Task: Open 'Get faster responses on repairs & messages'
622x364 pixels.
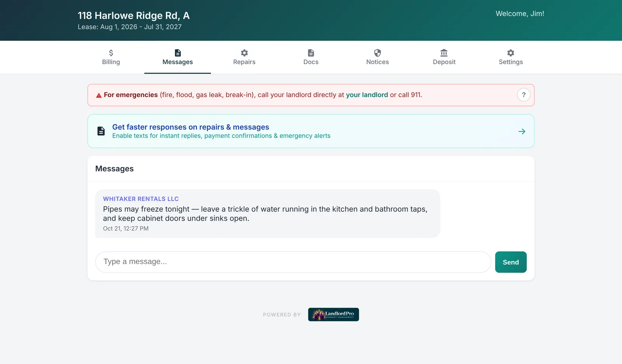Action: 311,131
